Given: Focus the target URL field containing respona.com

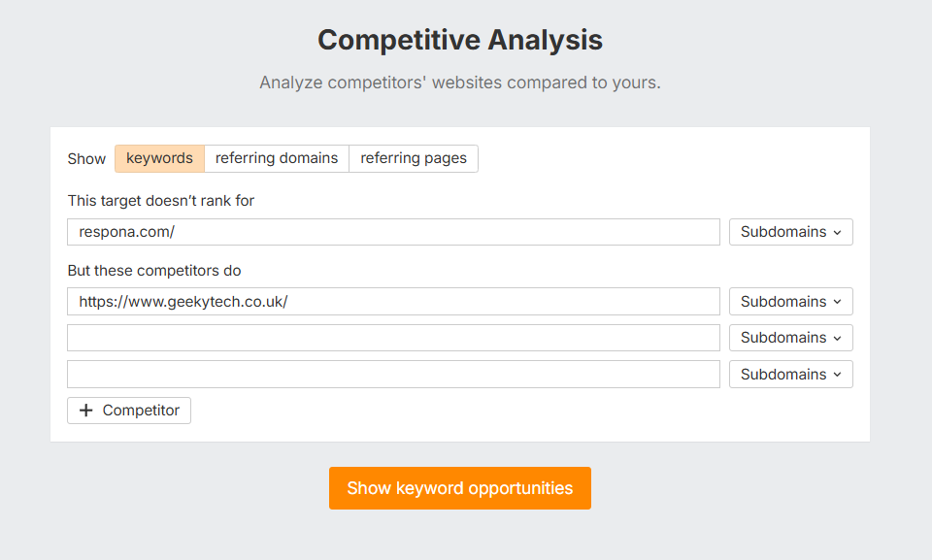Looking at the screenshot, I should click(x=392, y=231).
